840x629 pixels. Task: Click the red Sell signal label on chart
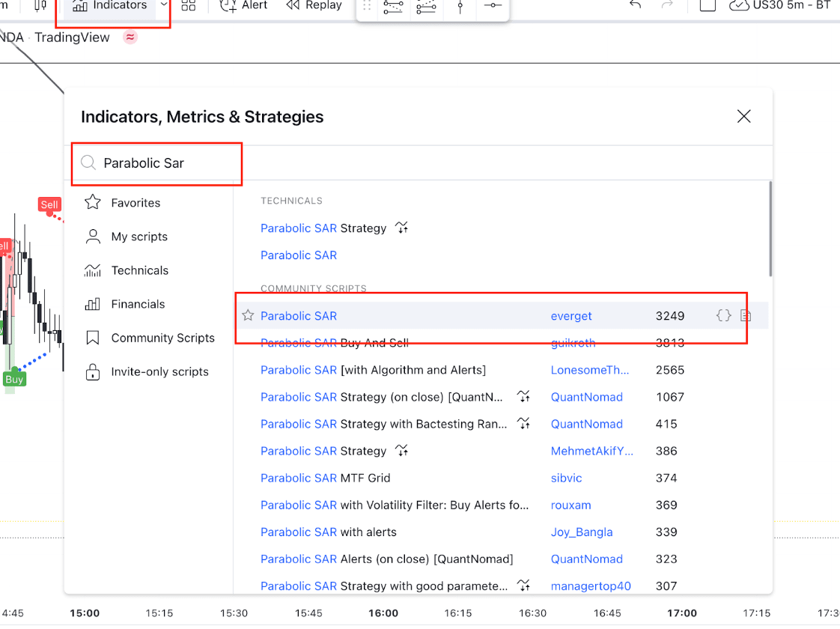[49, 204]
